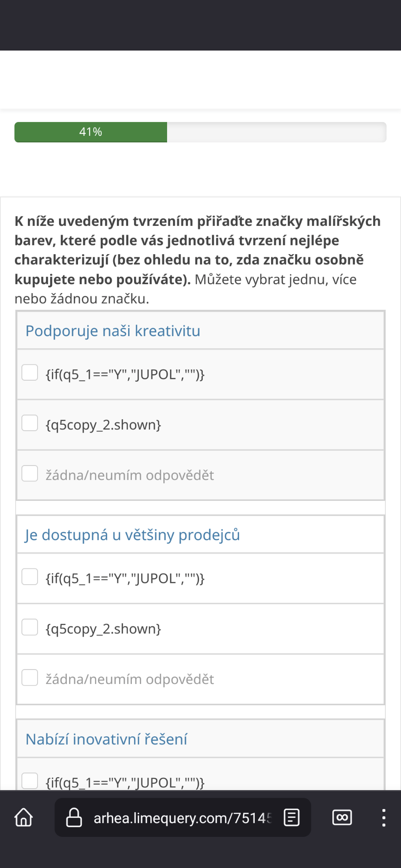Check JUPOL under Je dostupná u většiny prodejců
This screenshot has width=401, height=868.
pyautogui.click(x=30, y=577)
